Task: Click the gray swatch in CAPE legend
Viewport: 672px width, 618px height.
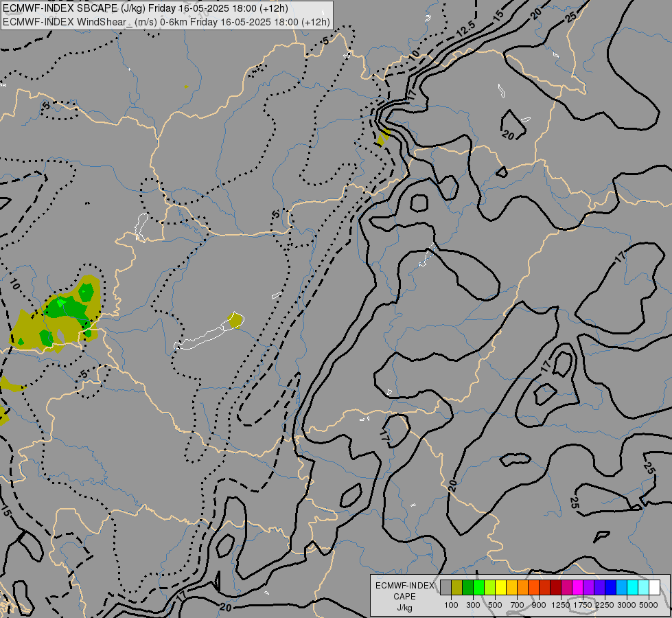Action: pyautogui.click(x=445, y=587)
